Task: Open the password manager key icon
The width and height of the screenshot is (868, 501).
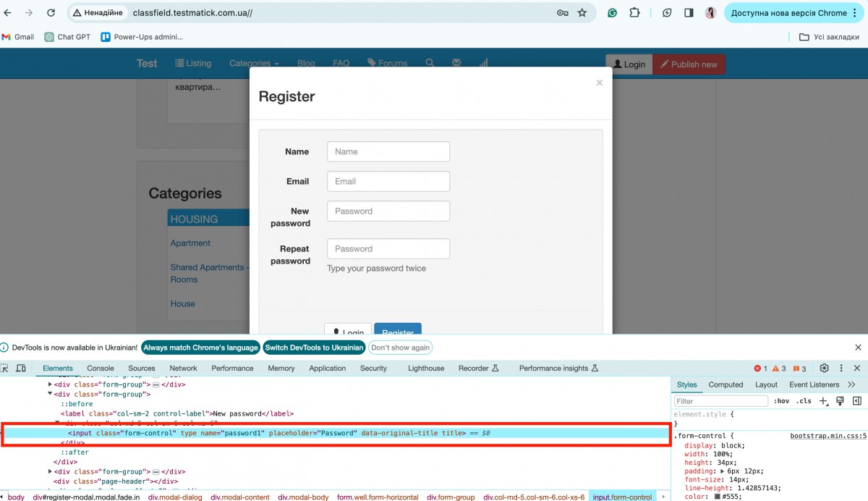Action: coord(562,13)
